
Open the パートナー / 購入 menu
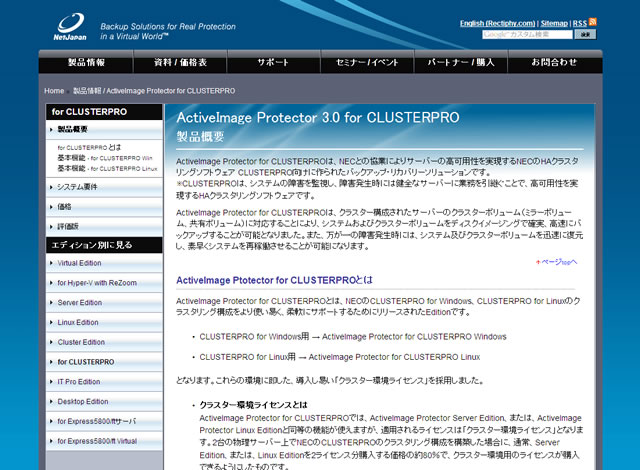461,62
